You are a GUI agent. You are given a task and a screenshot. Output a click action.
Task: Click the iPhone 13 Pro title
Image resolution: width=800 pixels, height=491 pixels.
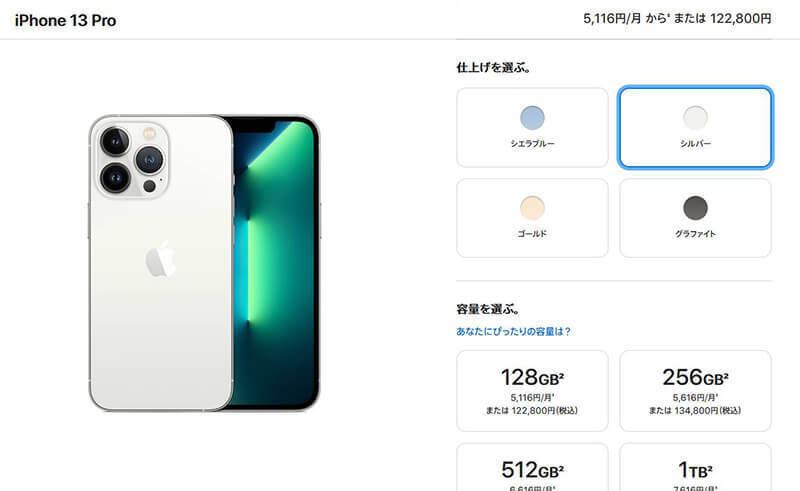point(65,20)
